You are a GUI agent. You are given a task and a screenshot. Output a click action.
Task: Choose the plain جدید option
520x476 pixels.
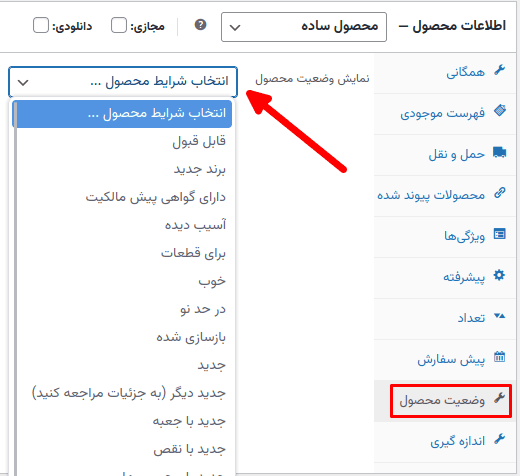pos(122,366)
